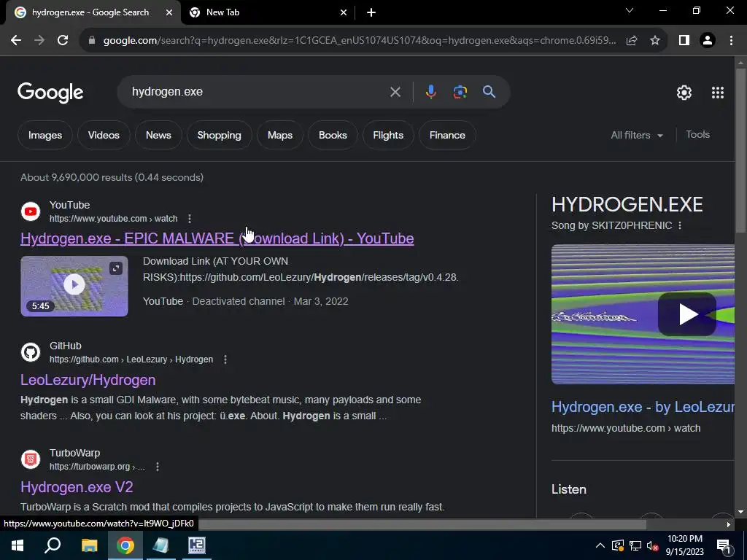Viewport: 747px width, 560px height.
Task: Open the notification center icon
Action: 723,545
